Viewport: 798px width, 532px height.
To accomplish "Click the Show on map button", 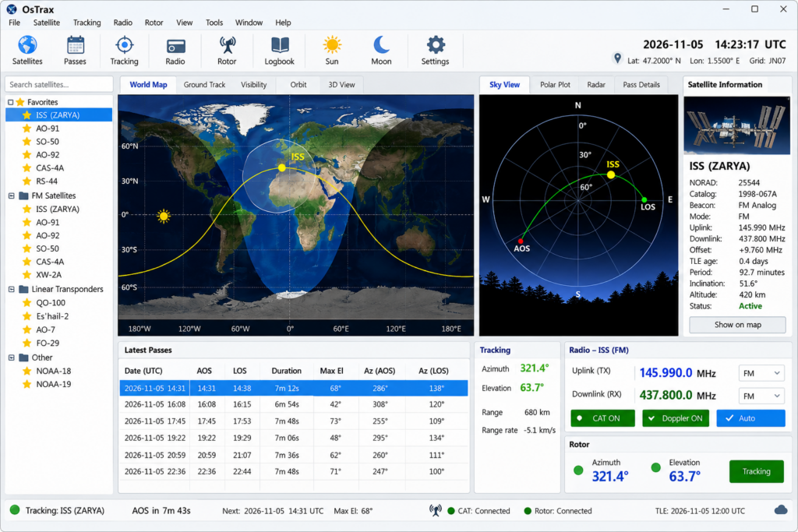I will tap(737, 325).
